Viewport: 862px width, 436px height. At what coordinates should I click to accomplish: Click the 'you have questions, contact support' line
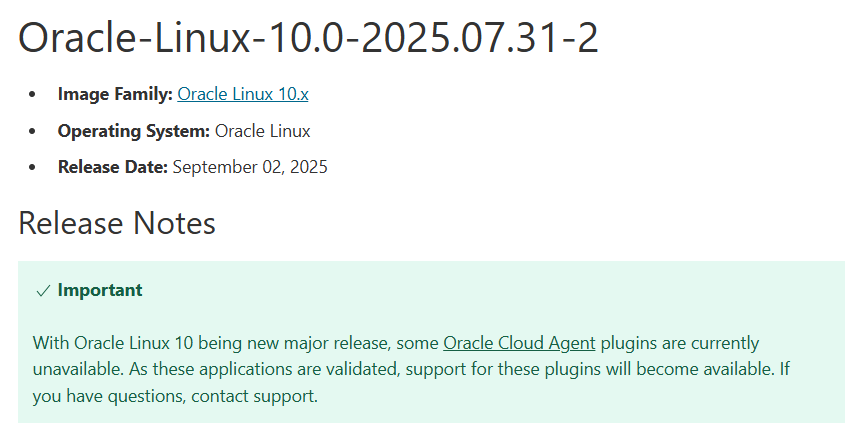(175, 396)
